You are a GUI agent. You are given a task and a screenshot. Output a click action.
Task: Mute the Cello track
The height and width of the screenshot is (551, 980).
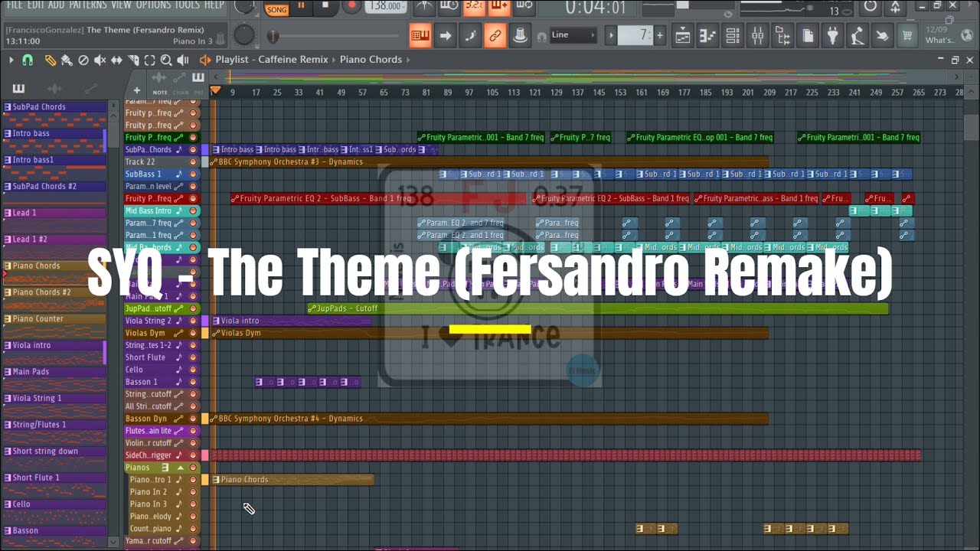[193, 370]
